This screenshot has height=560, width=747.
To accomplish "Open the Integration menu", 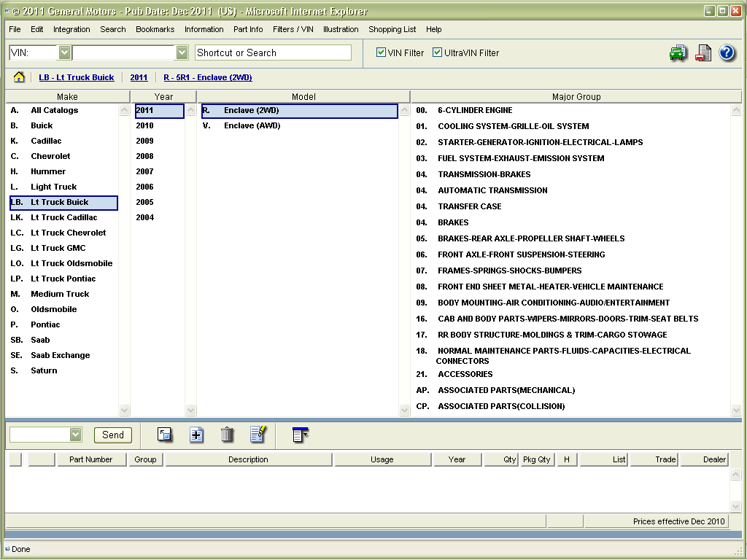I will [x=71, y=29].
